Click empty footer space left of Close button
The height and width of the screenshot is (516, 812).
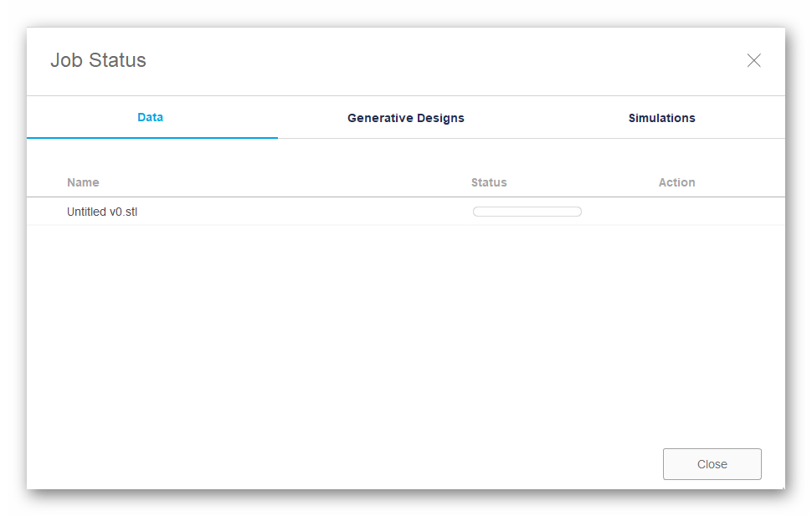click(x=335, y=464)
